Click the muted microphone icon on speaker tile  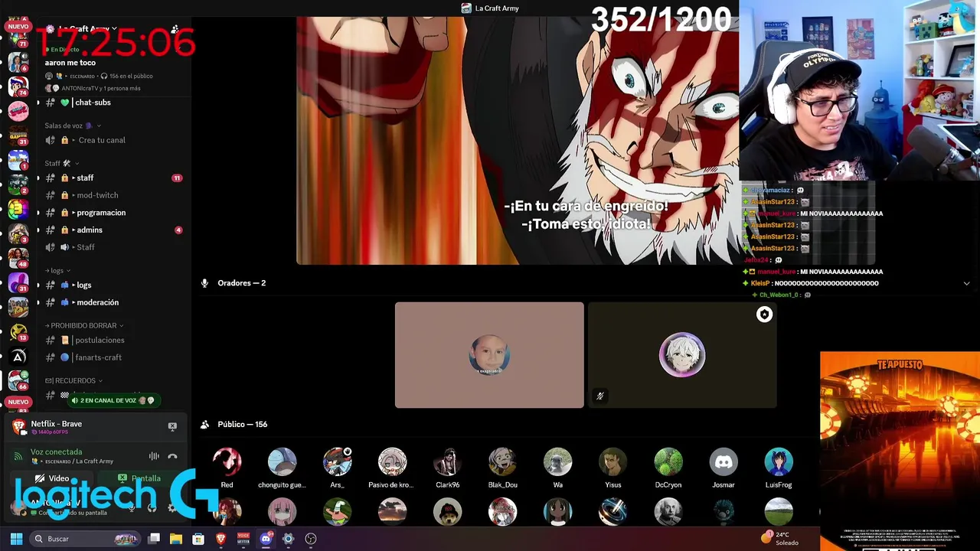tap(600, 396)
